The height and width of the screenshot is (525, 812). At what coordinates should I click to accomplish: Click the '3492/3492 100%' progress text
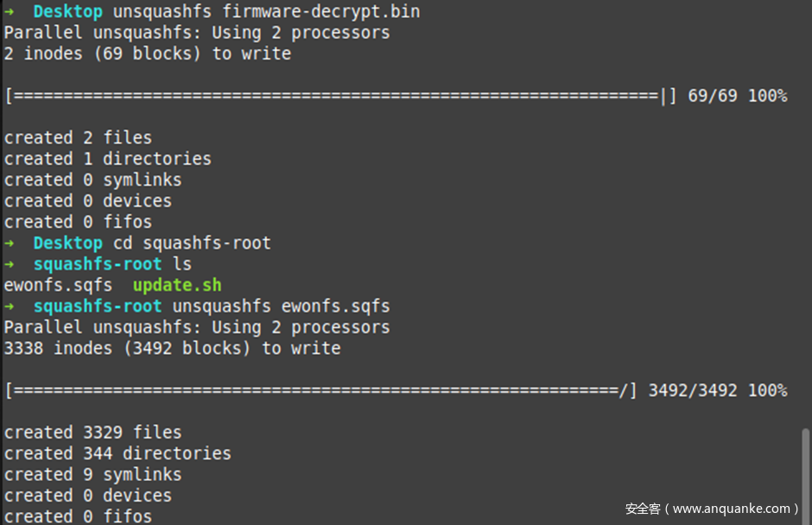click(x=717, y=391)
